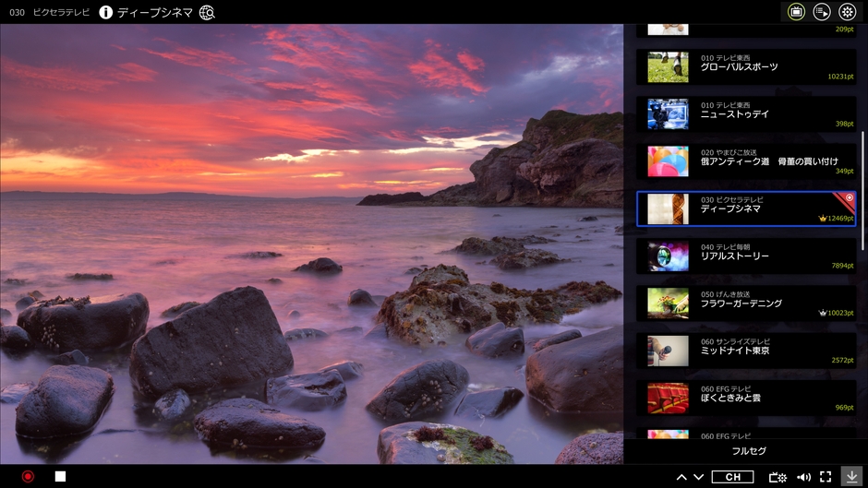Start recording with the red record button
This screenshot has height=488, width=868.
coord(28,476)
